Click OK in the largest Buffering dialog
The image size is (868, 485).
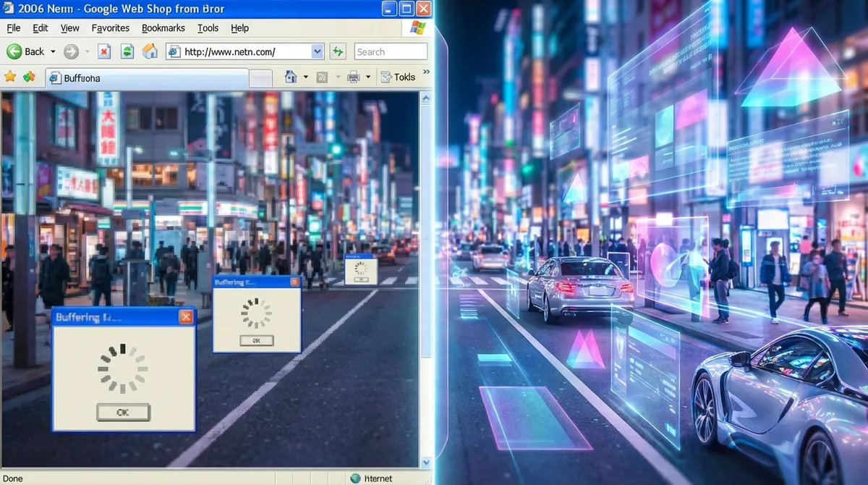(123, 413)
